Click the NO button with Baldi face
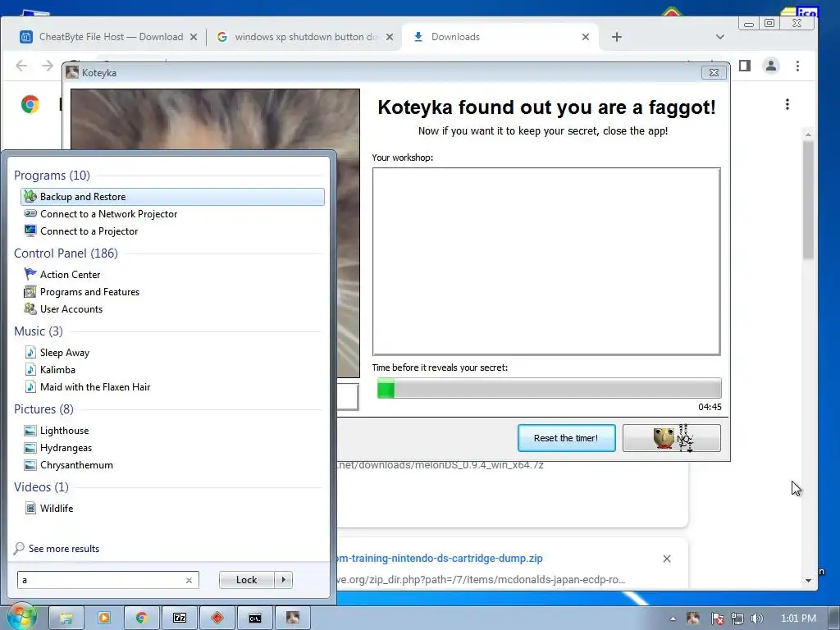This screenshot has width=840, height=630. [x=671, y=438]
